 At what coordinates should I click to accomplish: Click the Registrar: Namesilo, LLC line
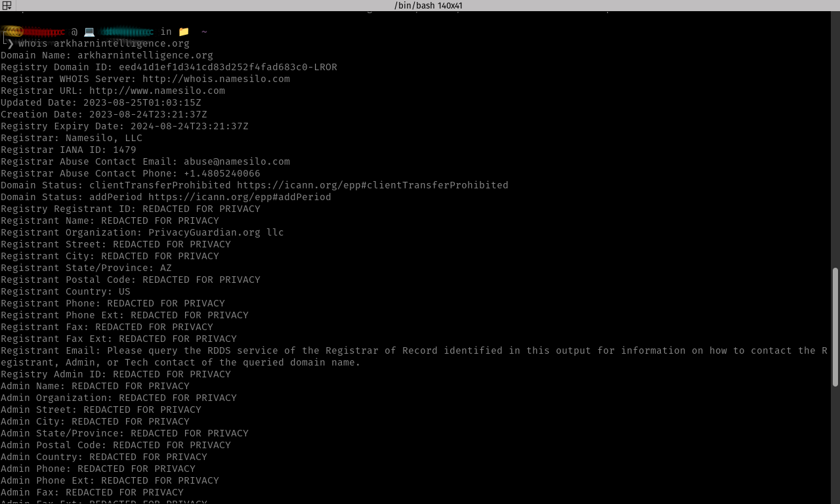[72, 138]
